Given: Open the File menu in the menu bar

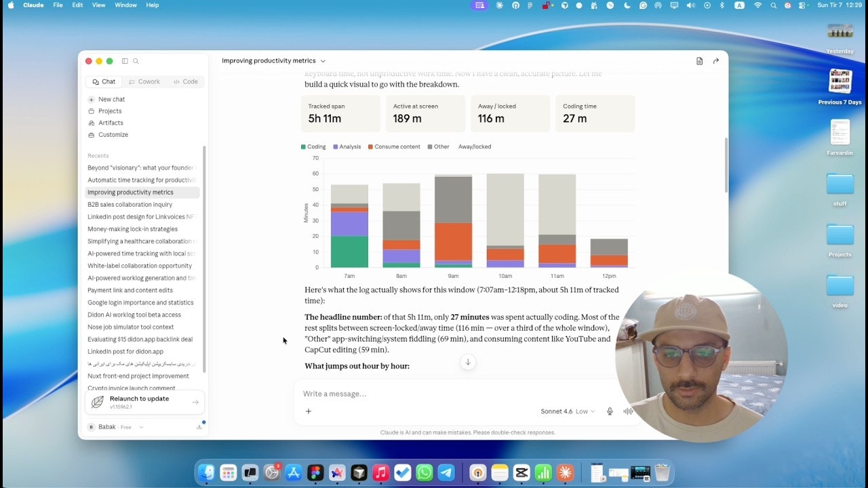Looking at the screenshot, I should (58, 5).
